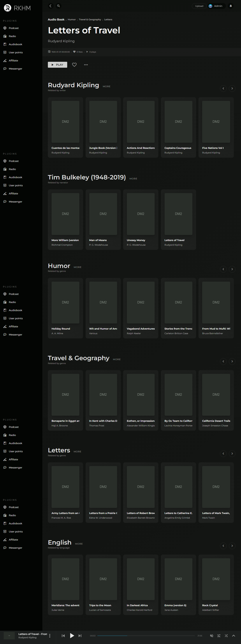Show next items in Travel & Geography row
Image resolution: width=241 pixels, height=644 pixels.
coord(232,361)
